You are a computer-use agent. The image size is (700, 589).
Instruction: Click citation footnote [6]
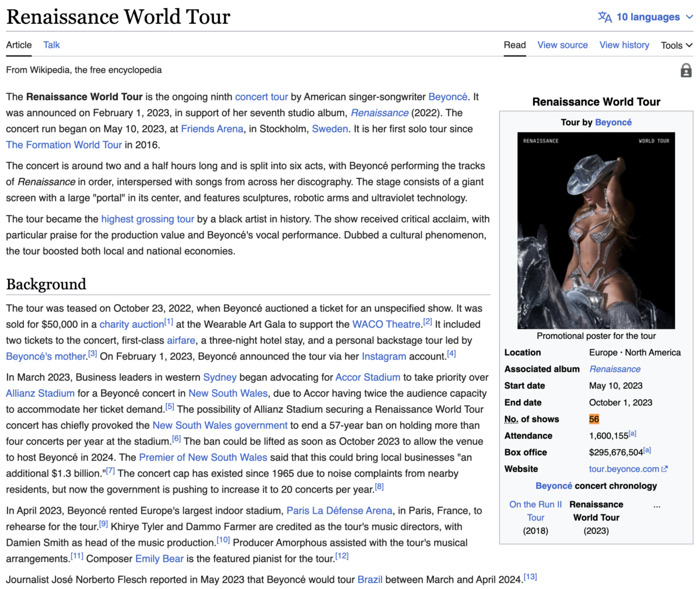pos(176,439)
